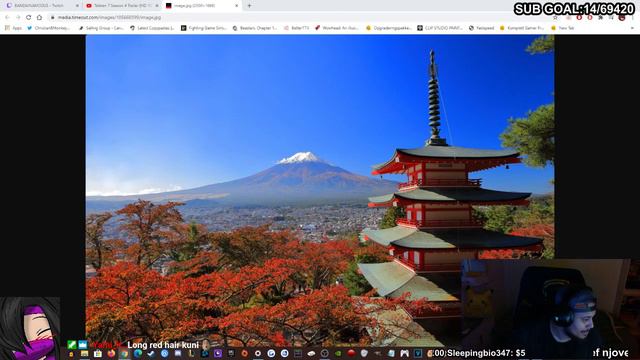
Task: Open the Yeggspeed bookmark
Action: coord(481,28)
